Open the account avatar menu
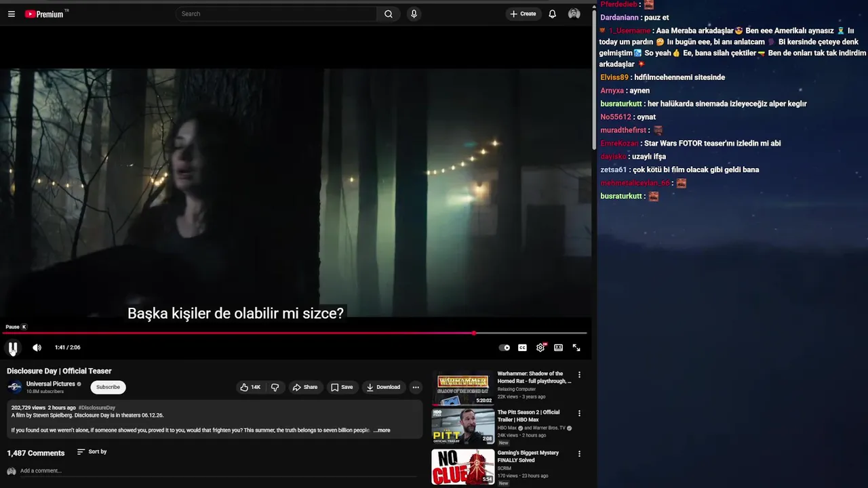 click(x=574, y=14)
